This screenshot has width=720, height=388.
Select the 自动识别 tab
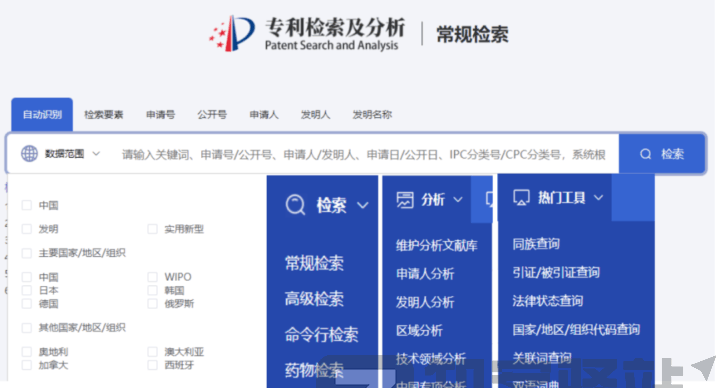[x=42, y=114]
